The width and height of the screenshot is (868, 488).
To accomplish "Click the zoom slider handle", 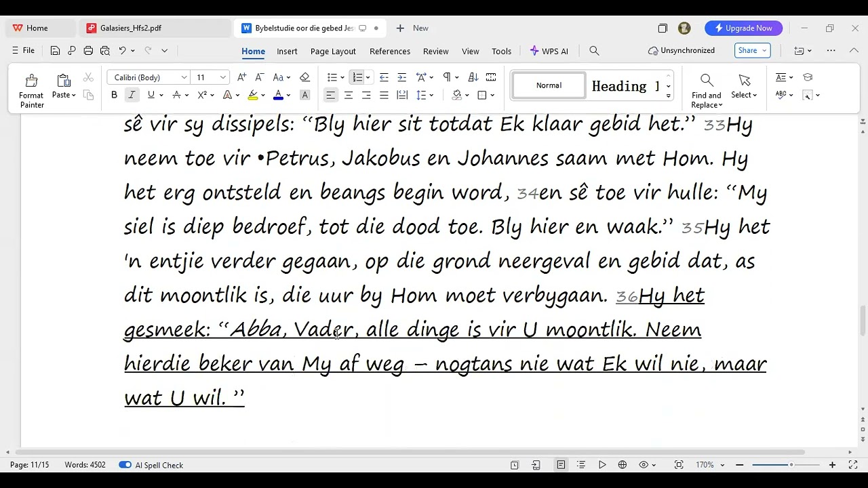I will pos(791,465).
